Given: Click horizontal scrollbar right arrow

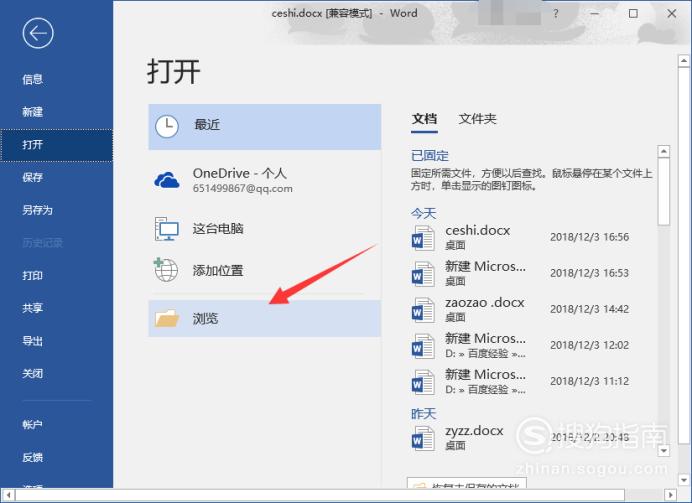Looking at the screenshot, I should click(x=670, y=495).
